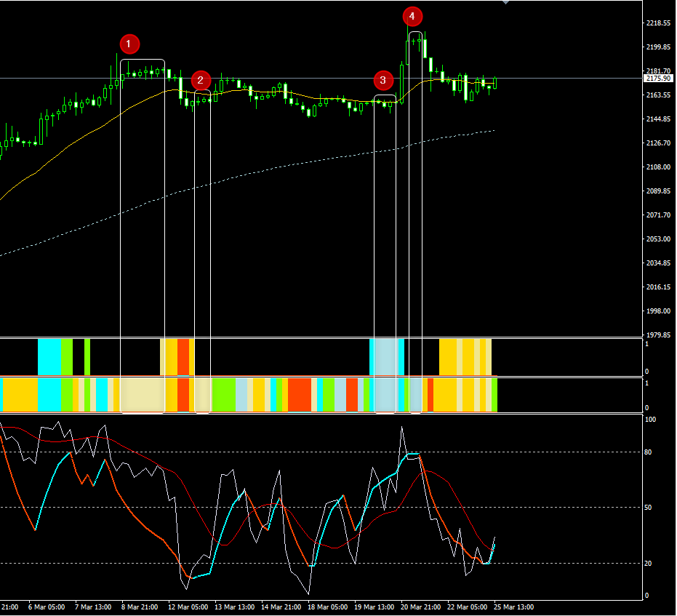Click the 2108.00 price scale label
This screenshot has height=616, width=677.
(658, 167)
